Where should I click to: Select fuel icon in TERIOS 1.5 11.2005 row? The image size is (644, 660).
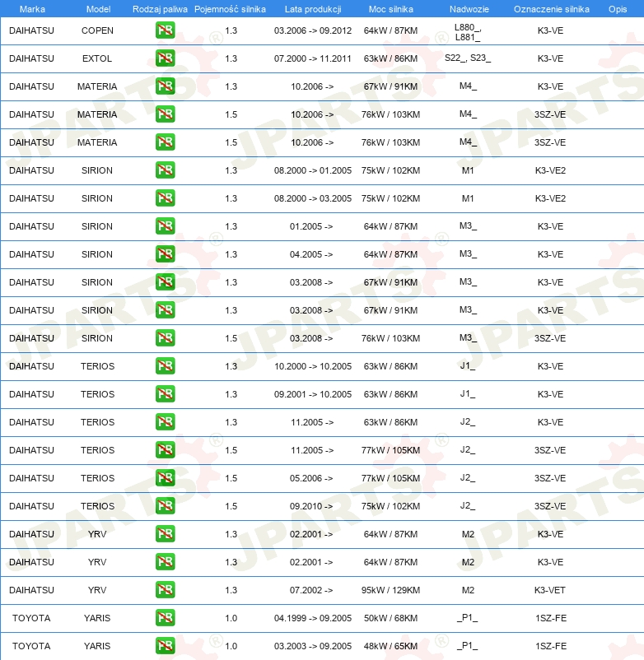(165, 450)
